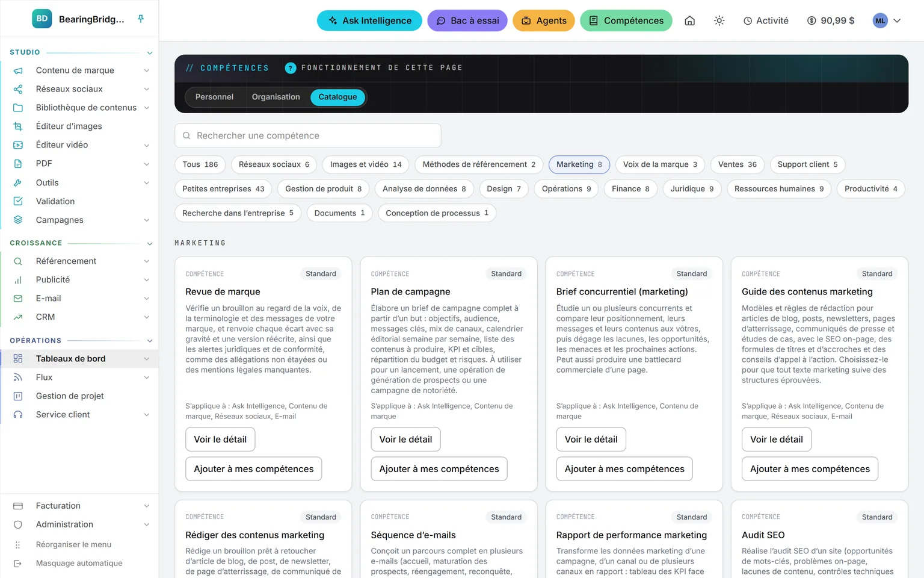The height and width of the screenshot is (578, 924).
Task: Collapse the CROISSANCE section
Action: (150, 244)
